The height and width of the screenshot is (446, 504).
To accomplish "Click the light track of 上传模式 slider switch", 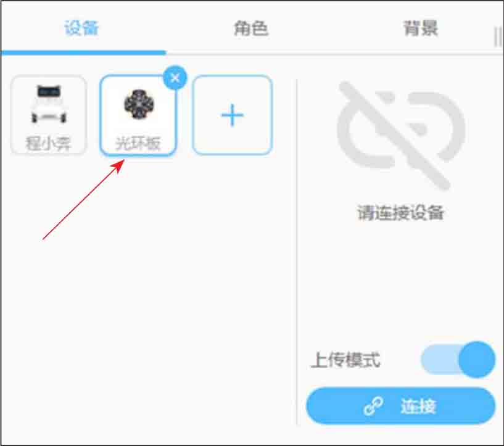I will 440,360.
